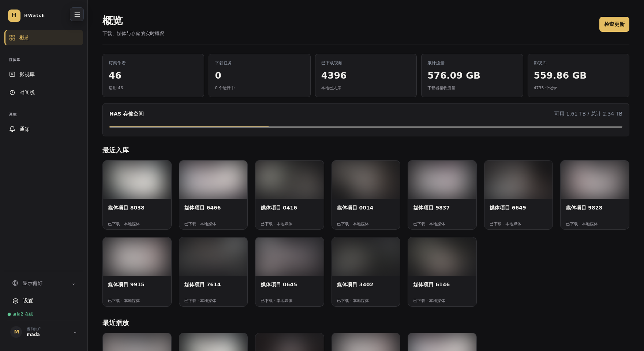Open 通知 in the sidebar
This screenshot has height=351, width=644.
tap(44, 129)
